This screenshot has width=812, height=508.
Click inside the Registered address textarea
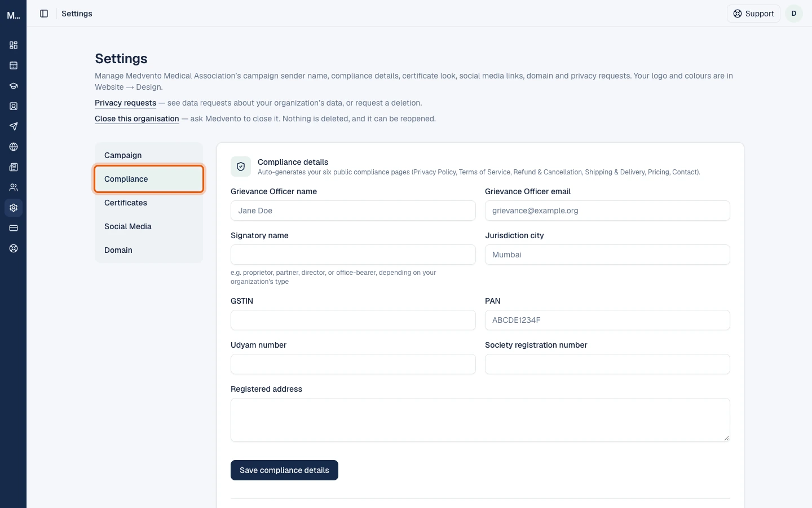point(480,420)
